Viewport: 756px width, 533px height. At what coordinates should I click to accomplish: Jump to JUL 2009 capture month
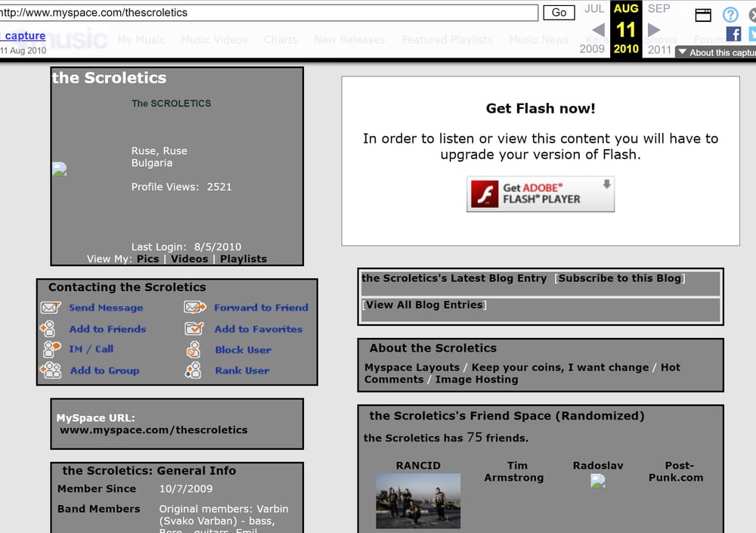[593, 29]
